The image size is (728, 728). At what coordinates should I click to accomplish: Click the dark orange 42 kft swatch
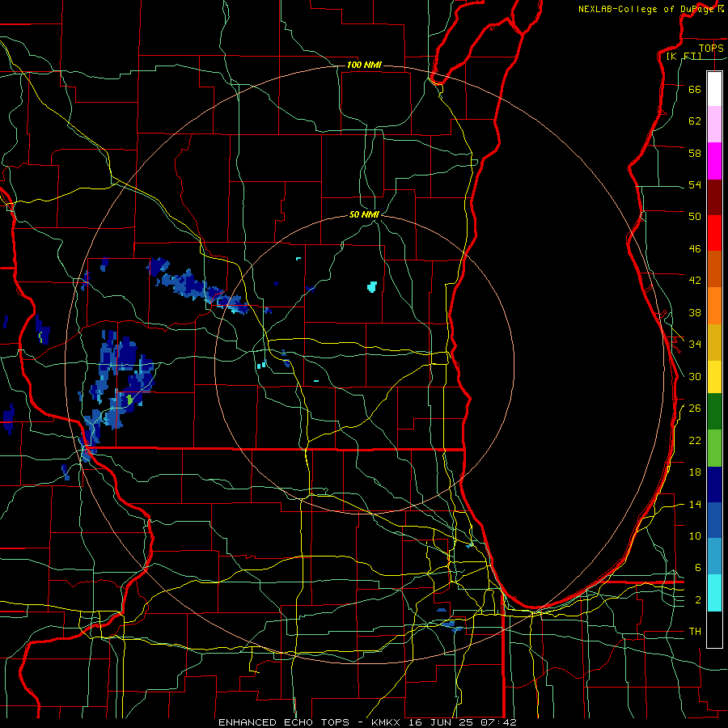[x=714, y=269]
